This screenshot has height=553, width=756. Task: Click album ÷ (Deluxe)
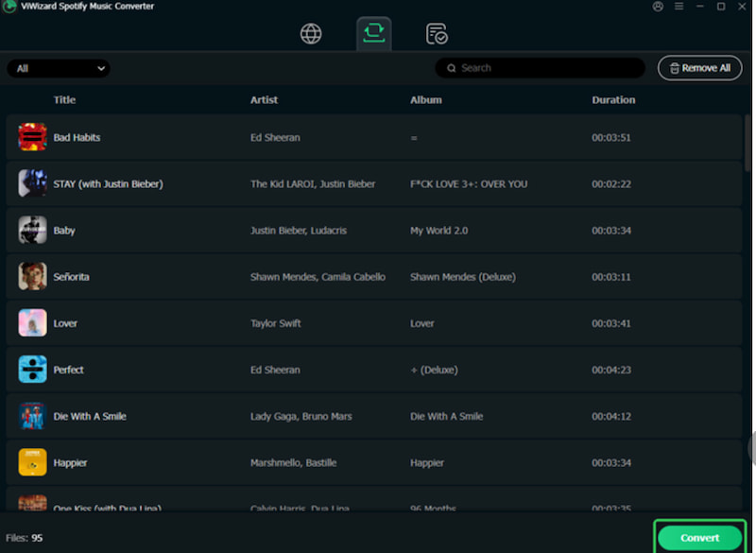click(x=434, y=370)
